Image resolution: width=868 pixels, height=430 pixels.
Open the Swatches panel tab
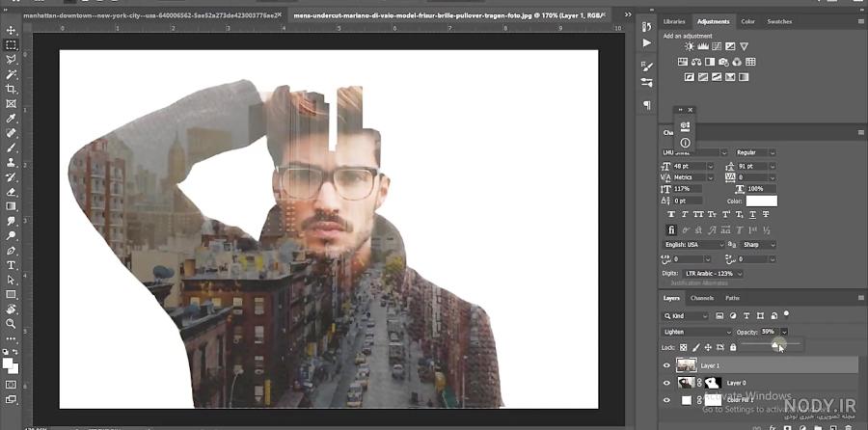pyautogui.click(x=779, y=21)
